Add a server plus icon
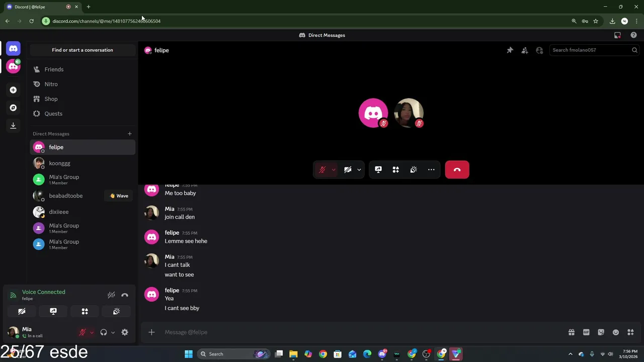Screen dimensions: 644x362 [x=13, y=90]
